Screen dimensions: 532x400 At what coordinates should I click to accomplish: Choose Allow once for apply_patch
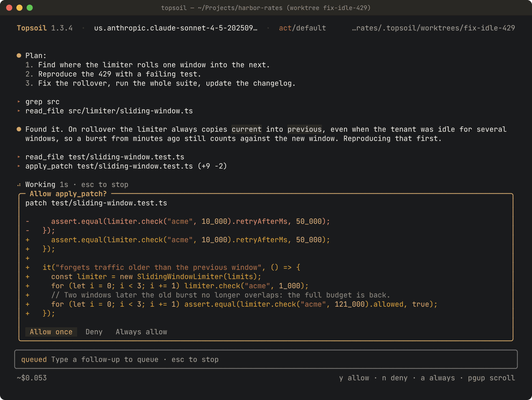coord(51,332)
